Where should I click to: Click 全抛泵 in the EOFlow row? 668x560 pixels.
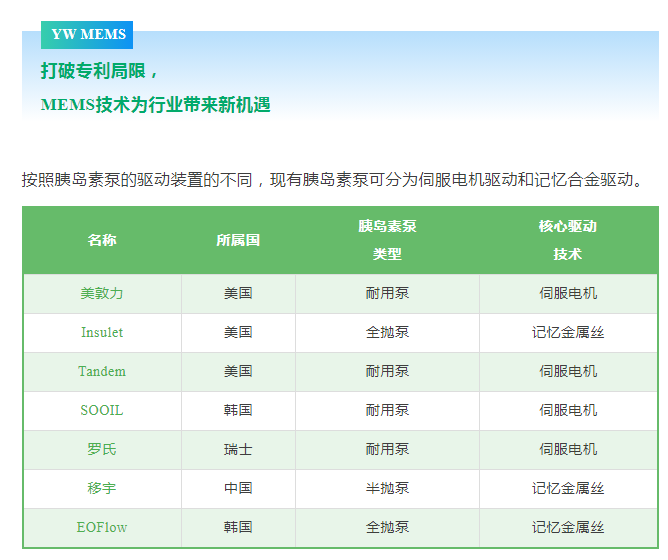(387, 527)
